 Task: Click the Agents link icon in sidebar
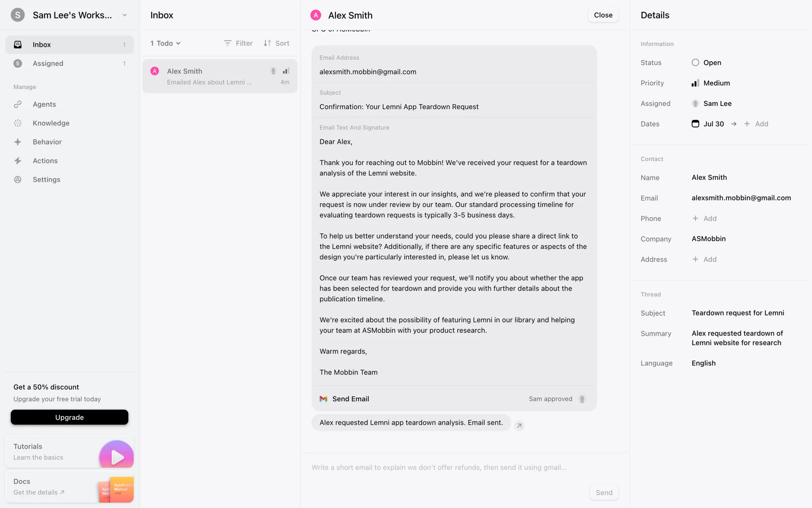click(x=18, y=104)
